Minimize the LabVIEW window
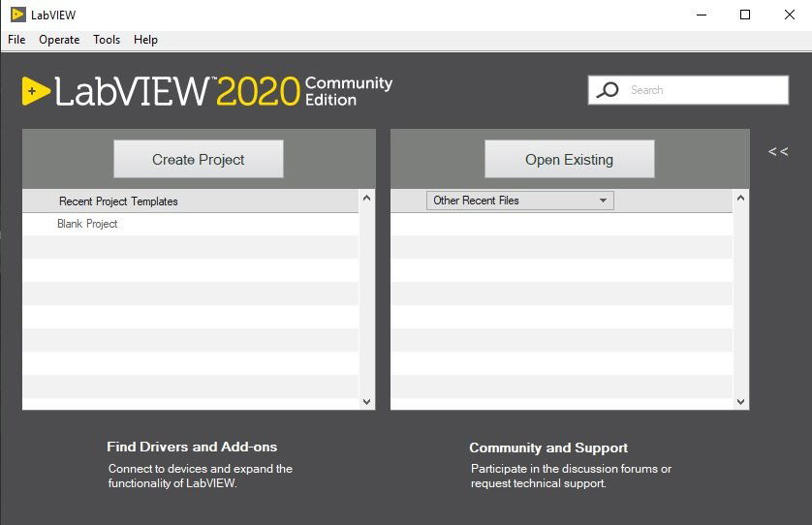Screen dimensions: 812x525 702,15
